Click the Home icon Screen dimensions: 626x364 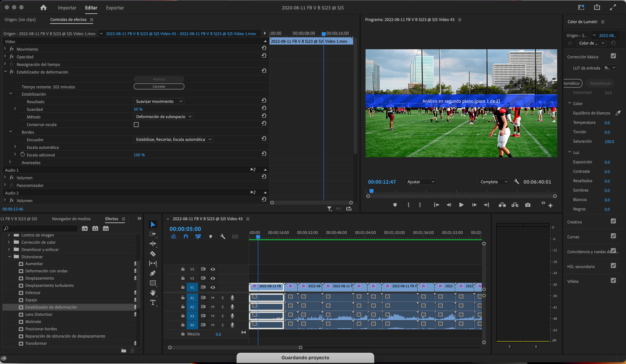43,8
